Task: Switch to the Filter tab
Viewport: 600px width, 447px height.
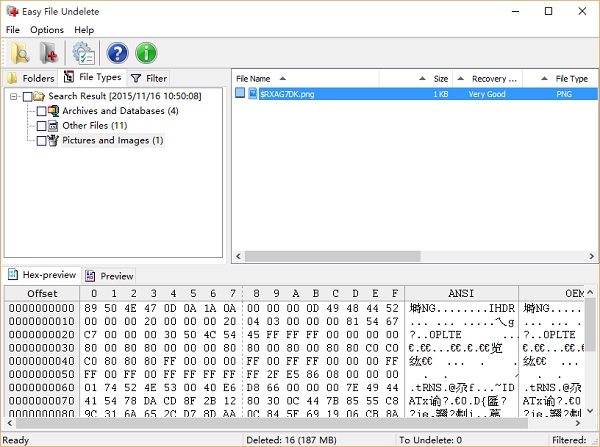Action: point(148,78)
